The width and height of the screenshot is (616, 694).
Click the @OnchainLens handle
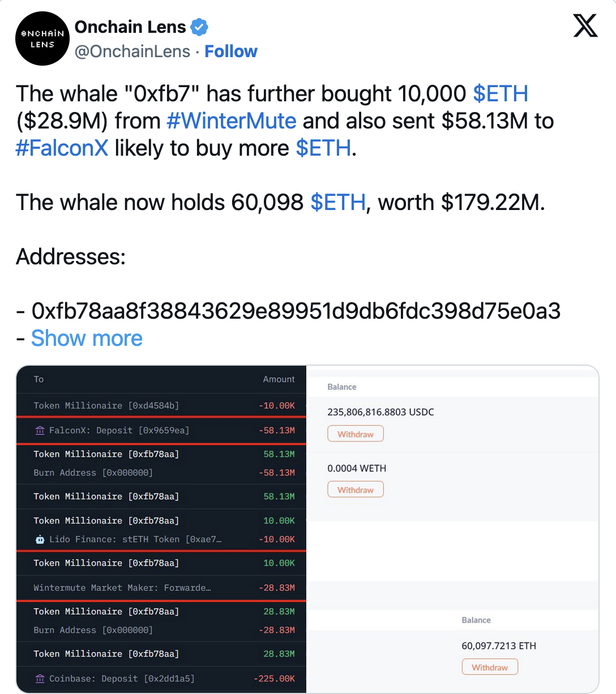(x=132, y=52)
